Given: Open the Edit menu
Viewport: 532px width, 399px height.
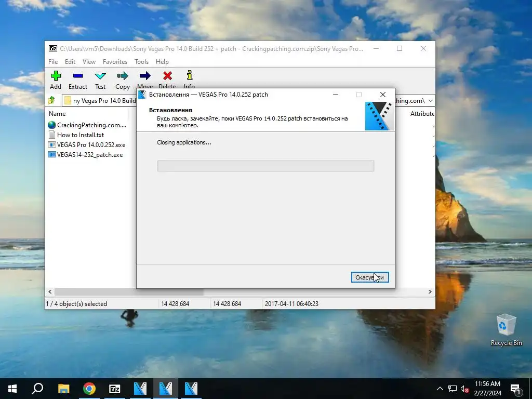Looking at the screenshot, I should [70, 62].
